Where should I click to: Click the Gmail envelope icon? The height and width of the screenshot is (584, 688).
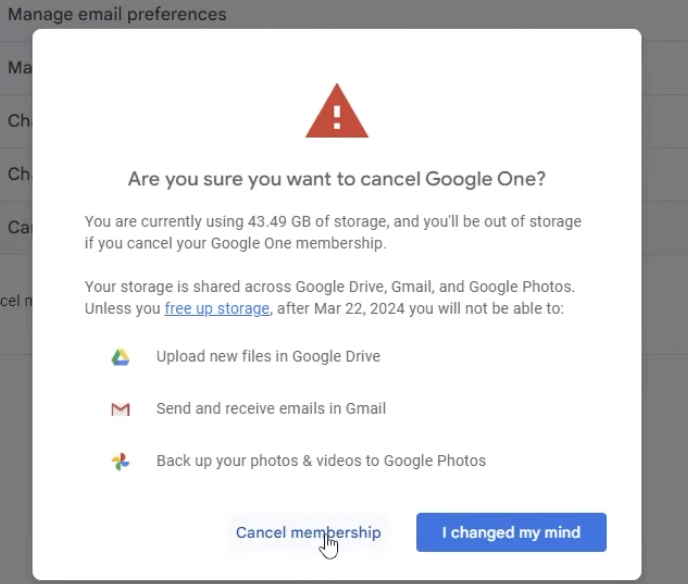coord(120,409)
